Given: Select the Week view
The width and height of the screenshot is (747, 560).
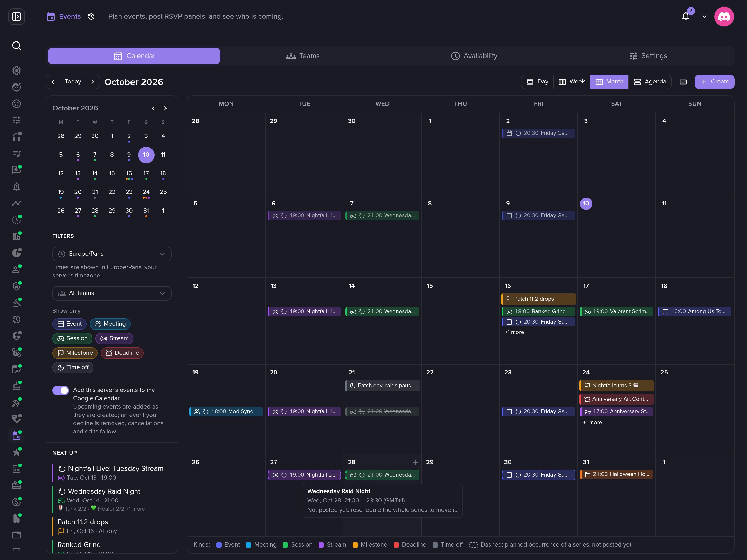Looking at the screenshot, I should tap(571, 82).
